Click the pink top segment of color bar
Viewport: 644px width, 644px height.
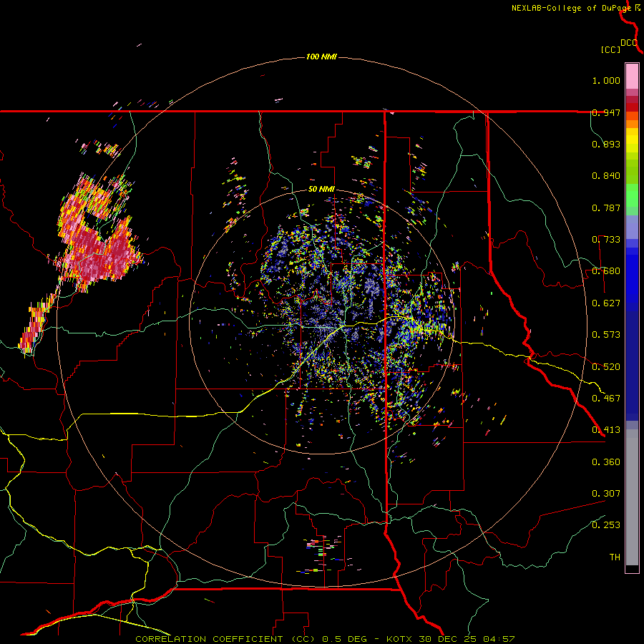point(632,76)
